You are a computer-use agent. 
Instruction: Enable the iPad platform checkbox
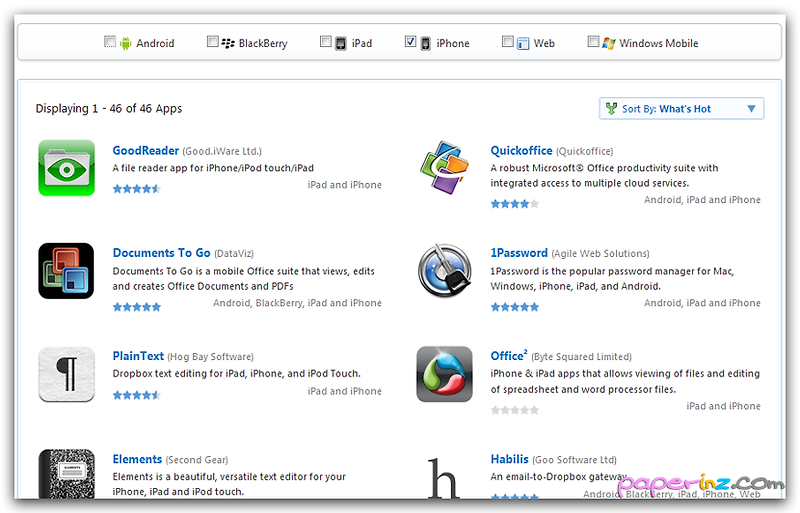tap(326, 41)
